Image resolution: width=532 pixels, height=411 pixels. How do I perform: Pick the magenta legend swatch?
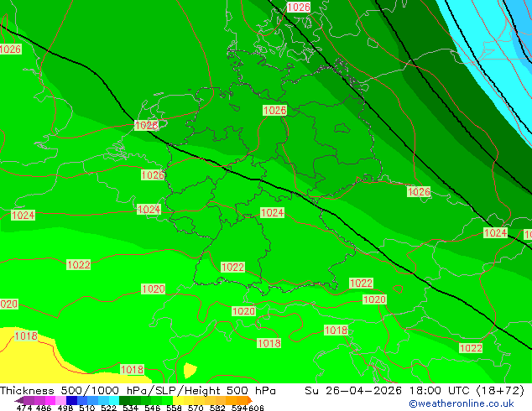50,400
